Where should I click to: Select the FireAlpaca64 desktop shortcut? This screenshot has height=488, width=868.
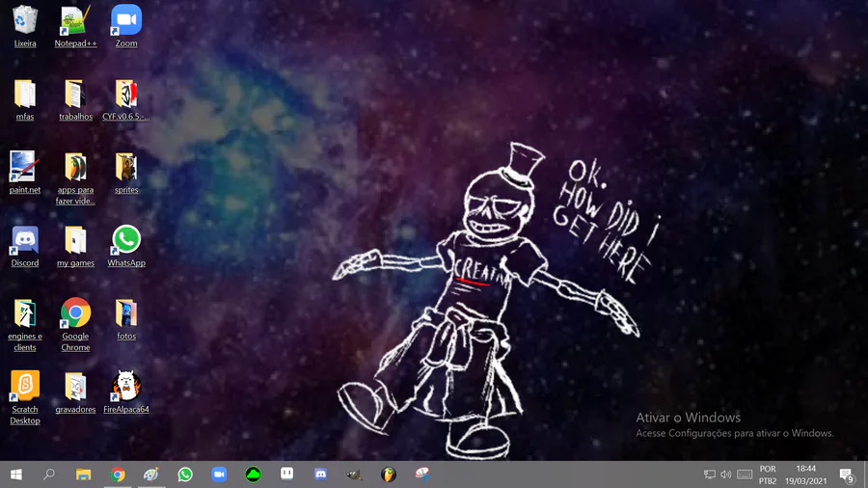126,393
